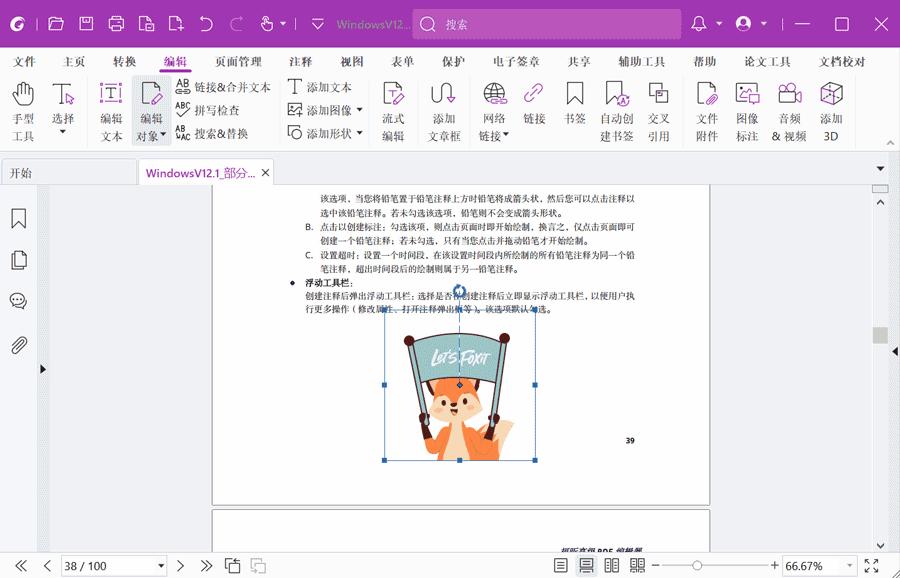The image size is (900, 578).
Task: Expand the Web Links (网络链接) dropdown
Action: point(506,135)
